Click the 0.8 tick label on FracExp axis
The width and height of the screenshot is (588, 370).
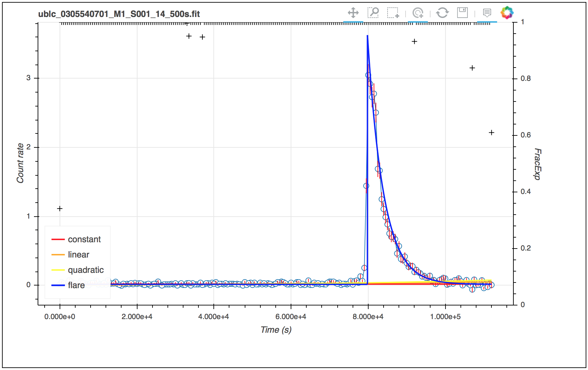pos(526,79)
